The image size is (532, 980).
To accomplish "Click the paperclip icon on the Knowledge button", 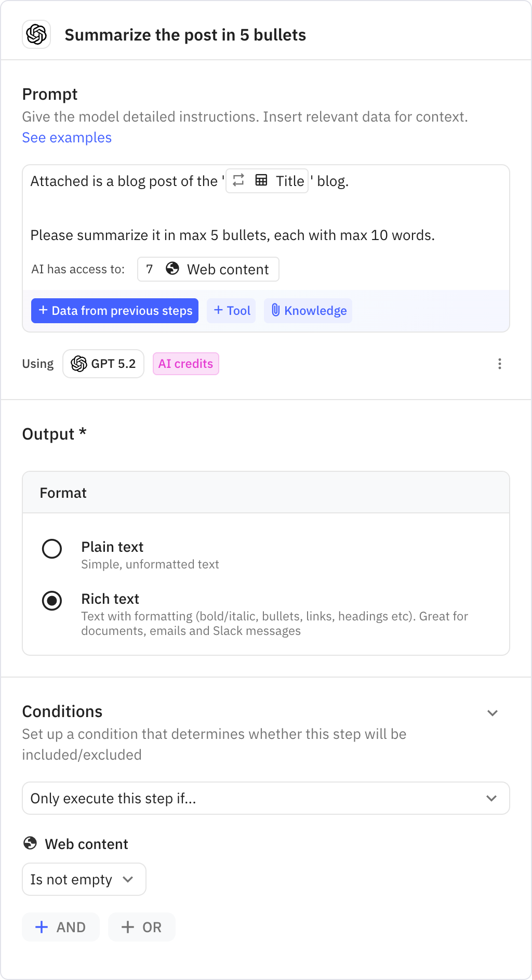I will 276,310.
